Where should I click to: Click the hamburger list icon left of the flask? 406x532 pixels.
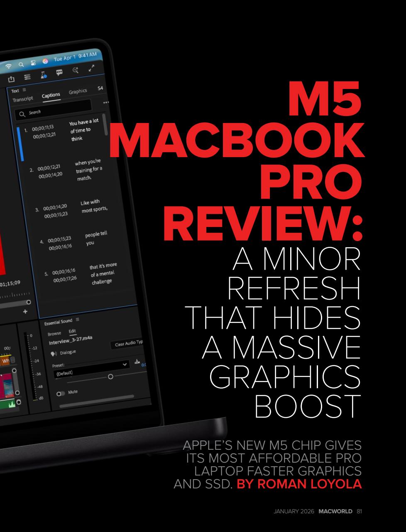click(x=27, y=76)
